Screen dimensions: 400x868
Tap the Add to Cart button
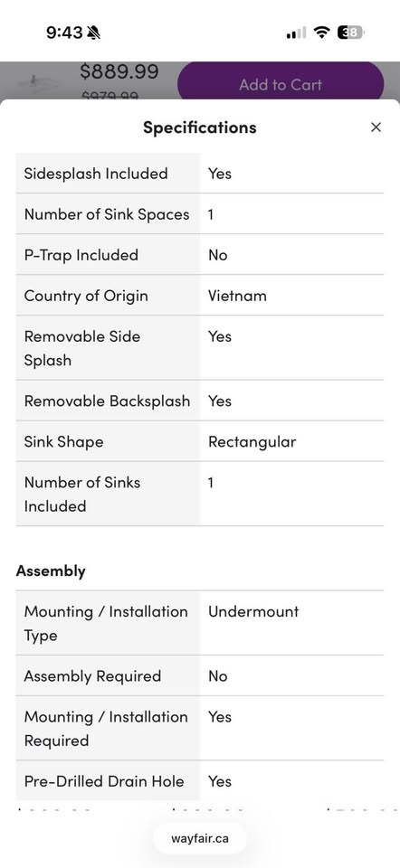[x=281, y=84]
